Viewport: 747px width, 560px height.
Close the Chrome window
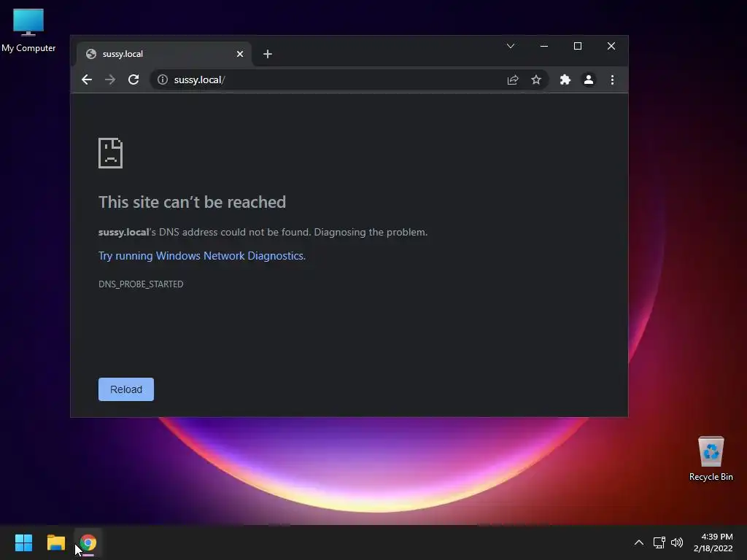(611, 46)
